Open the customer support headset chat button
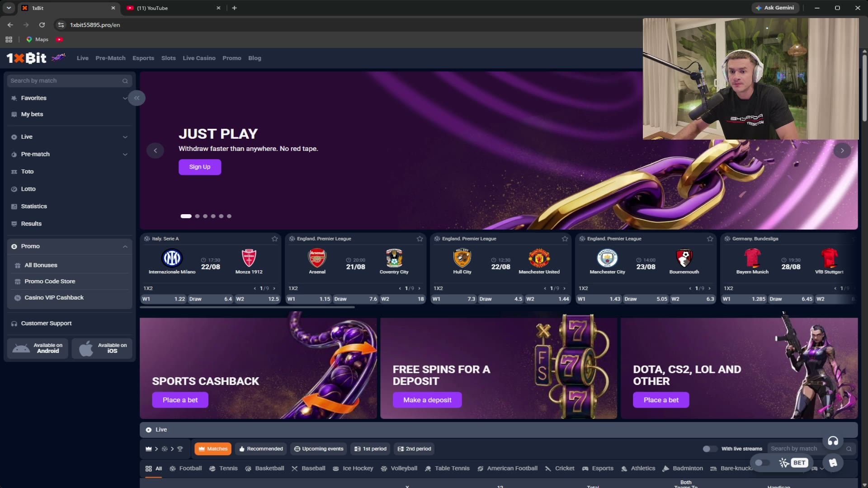This screenshot has width=868, height=488. coord(833,441)
